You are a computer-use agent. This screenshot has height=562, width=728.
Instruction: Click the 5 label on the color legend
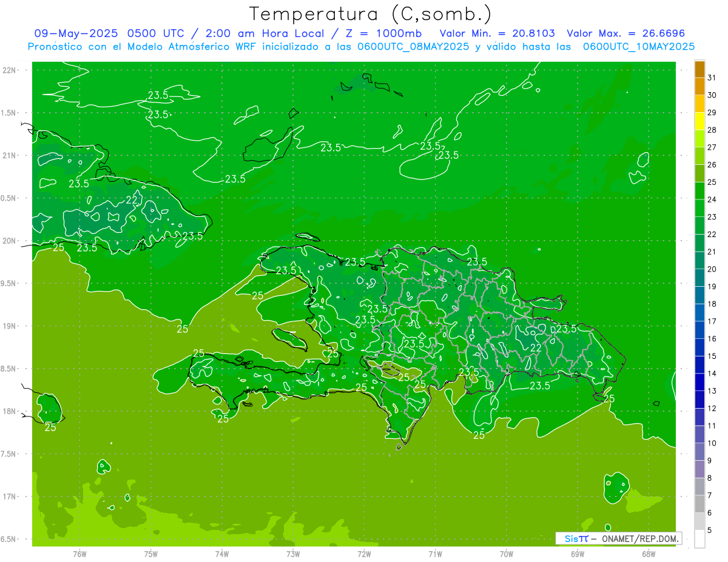coord(710,530)
